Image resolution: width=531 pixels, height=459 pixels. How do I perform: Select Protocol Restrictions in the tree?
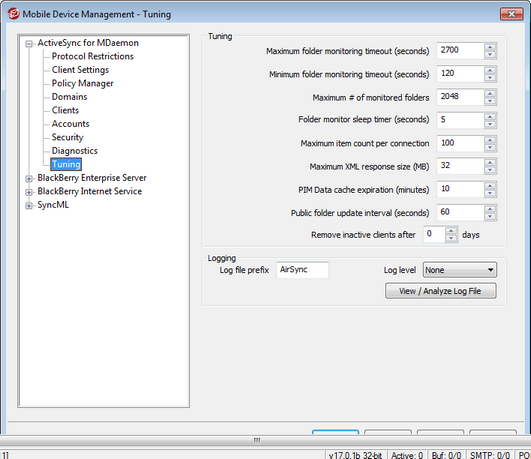pyautogui.click(x=92, y=56)
